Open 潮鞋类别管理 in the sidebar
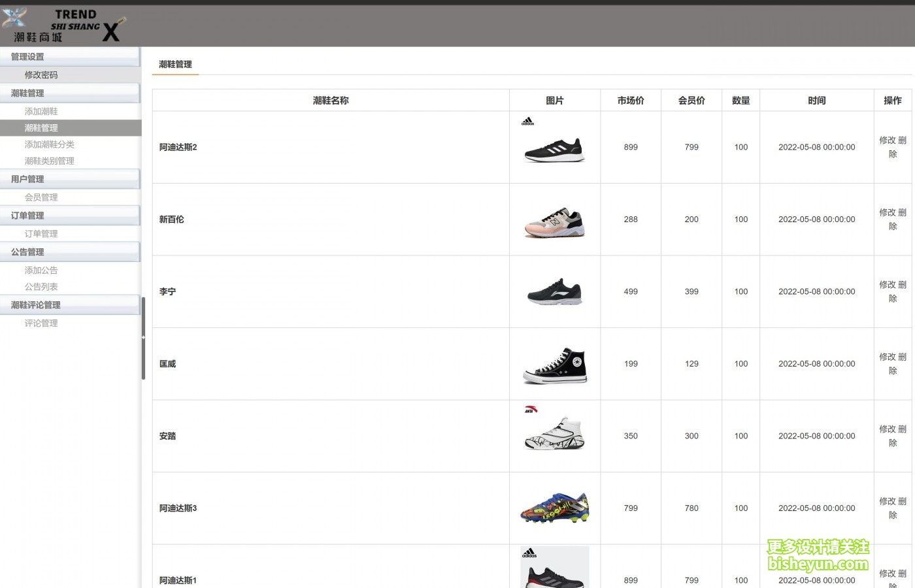915x588 pixels. click(50, 161)
